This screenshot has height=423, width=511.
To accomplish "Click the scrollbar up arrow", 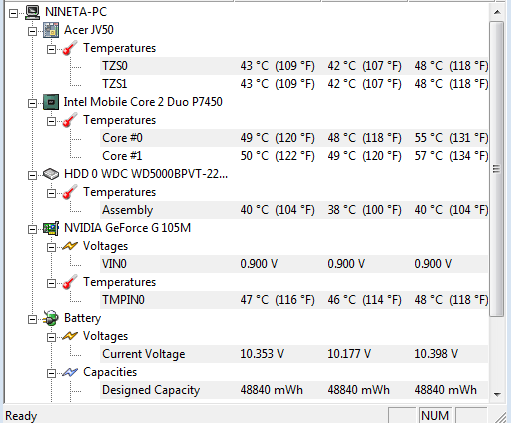I will [497, 12].
